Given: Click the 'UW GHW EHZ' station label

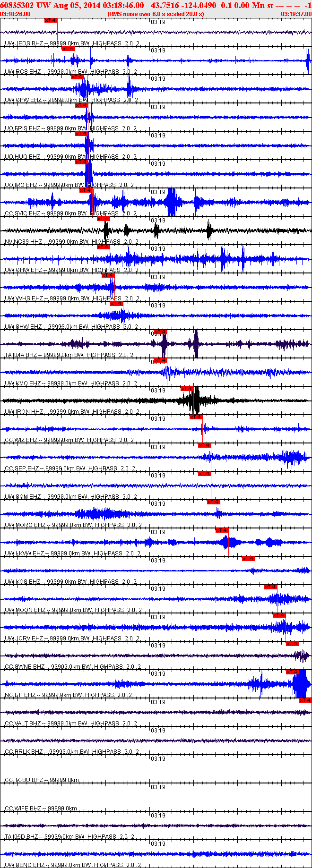Looking at the screenshot, I should (24, 270).
